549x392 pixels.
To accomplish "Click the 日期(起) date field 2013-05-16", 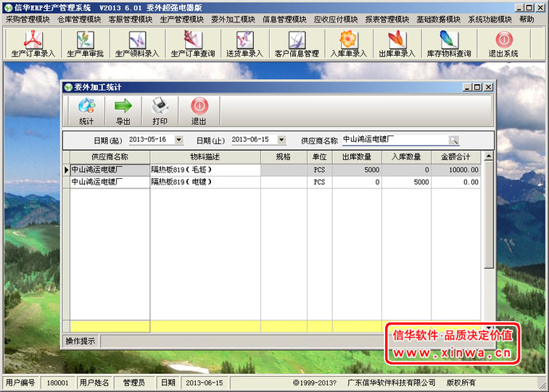I will (x=152, y=140).
